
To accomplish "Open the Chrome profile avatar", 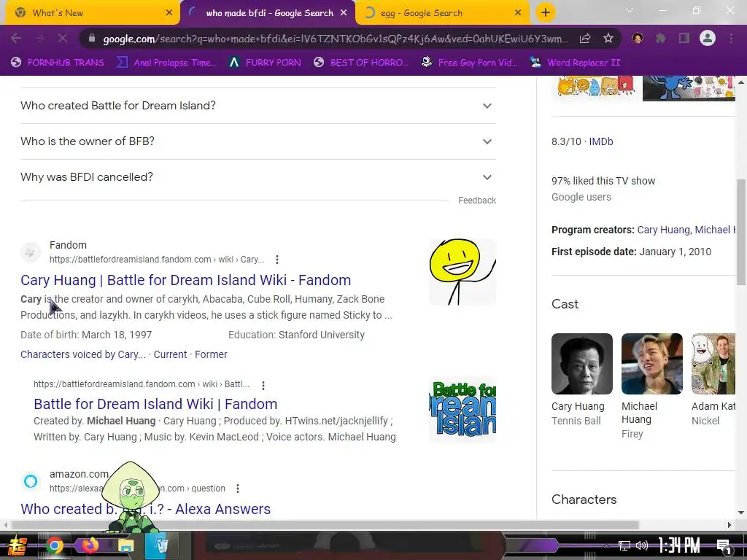I will coord(708,38).
